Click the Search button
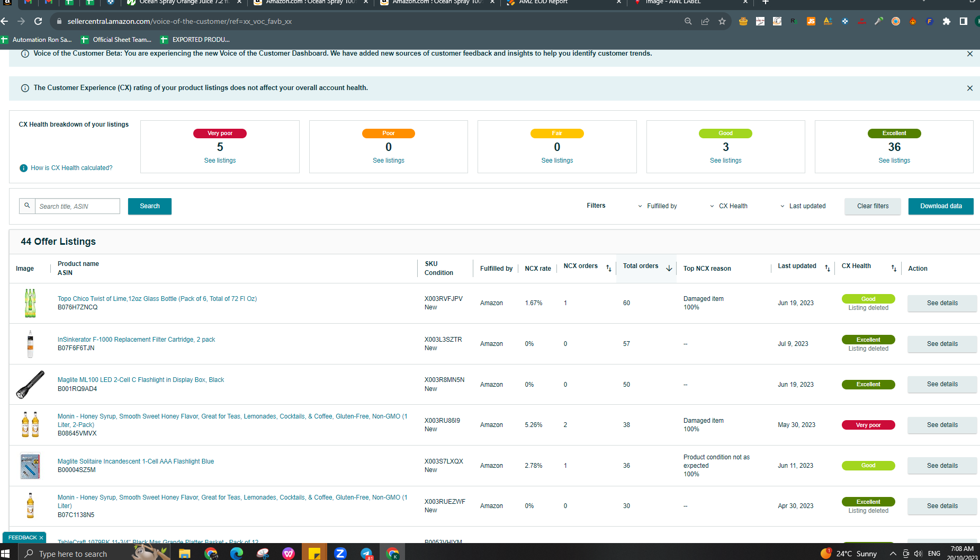 150,206
